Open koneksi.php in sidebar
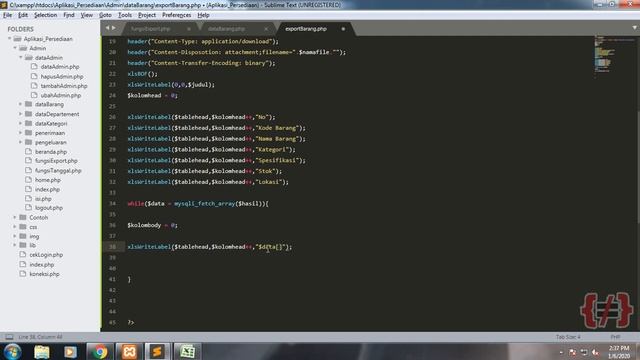The height and width of the screenshot is (360, 640). (x=44, y=274)
